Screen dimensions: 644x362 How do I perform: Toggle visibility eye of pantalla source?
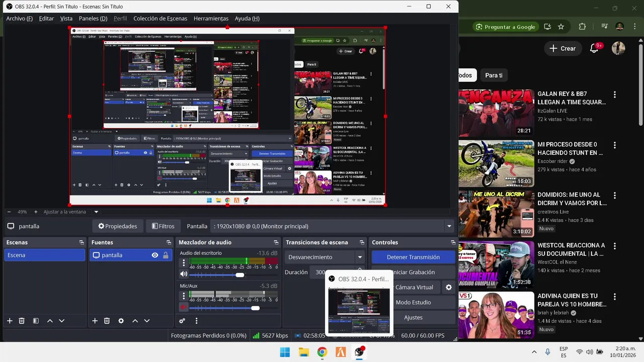click(155, 255)
